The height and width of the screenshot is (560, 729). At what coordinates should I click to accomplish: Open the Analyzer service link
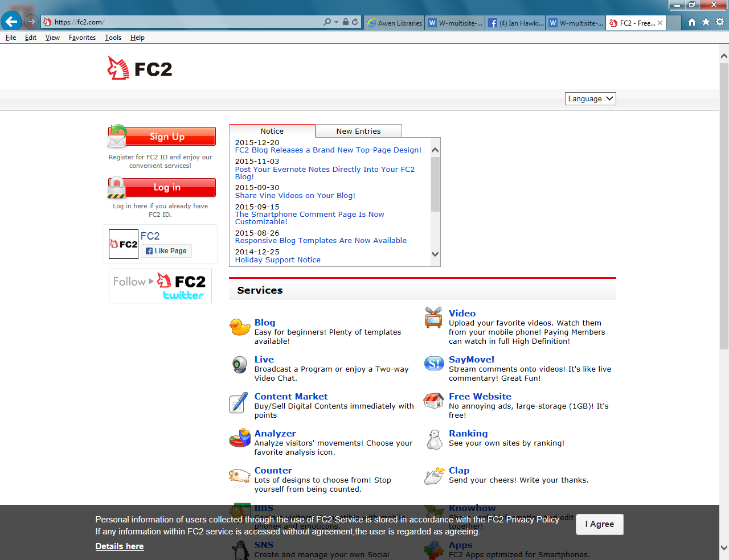pos(275,434)
